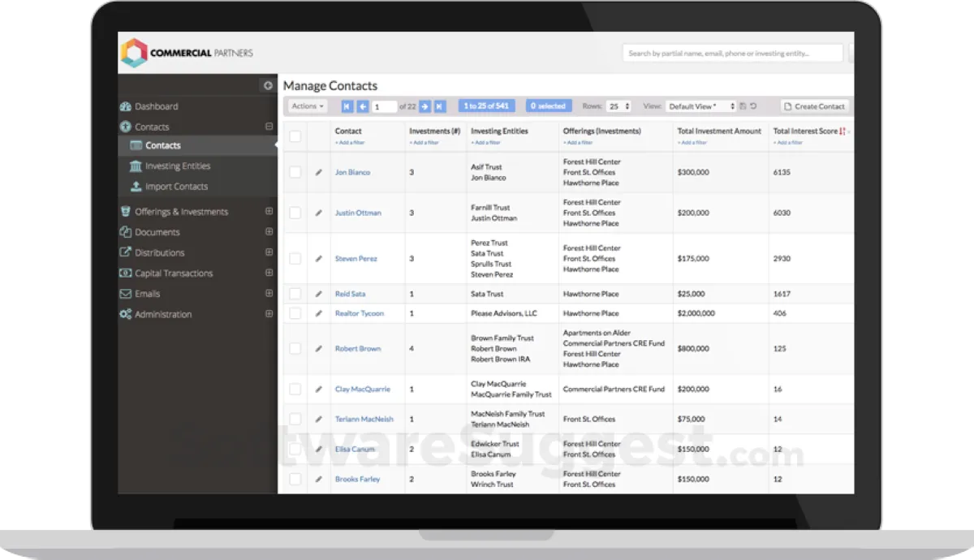The image size is (974, 560).
Task: Open the Rows per page selector
Action: click(x=618, y=106)
